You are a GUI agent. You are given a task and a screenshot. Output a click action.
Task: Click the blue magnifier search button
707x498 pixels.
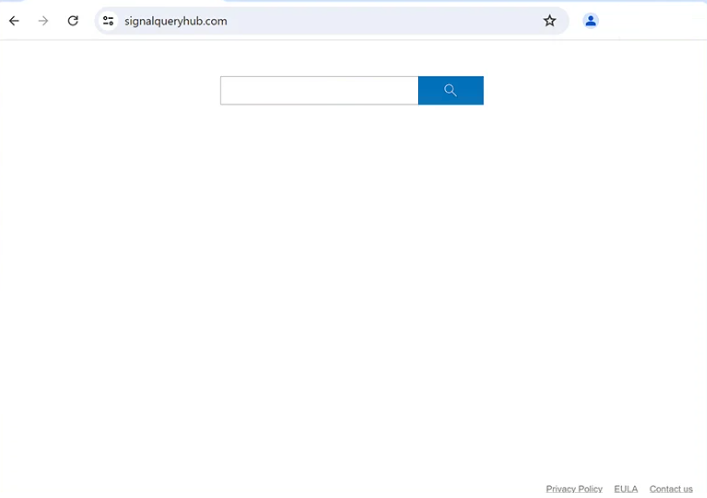tap(450, 90)
